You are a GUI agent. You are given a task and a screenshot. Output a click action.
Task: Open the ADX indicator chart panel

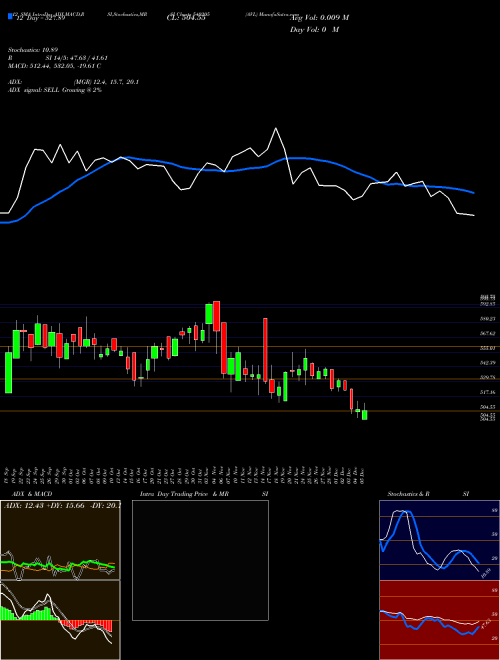(x=60, y=540)
